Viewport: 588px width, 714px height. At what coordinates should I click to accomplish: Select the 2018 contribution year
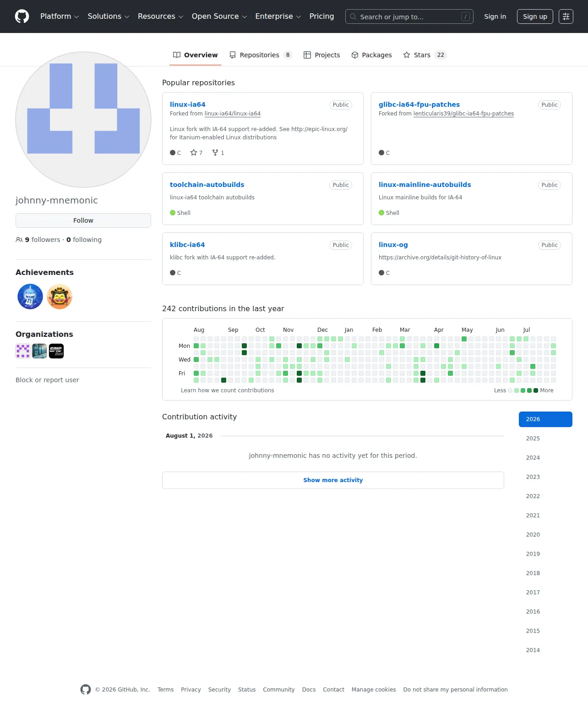(545, 573)
